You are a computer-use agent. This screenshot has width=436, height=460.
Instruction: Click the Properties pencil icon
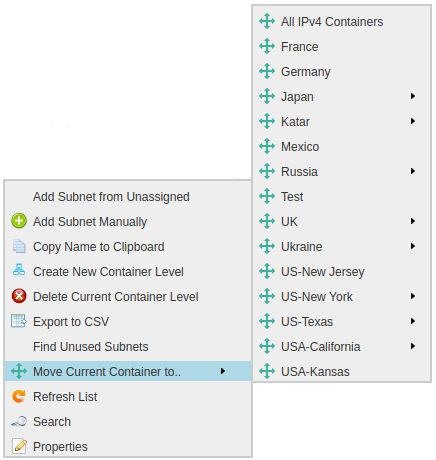coord(19,446)
